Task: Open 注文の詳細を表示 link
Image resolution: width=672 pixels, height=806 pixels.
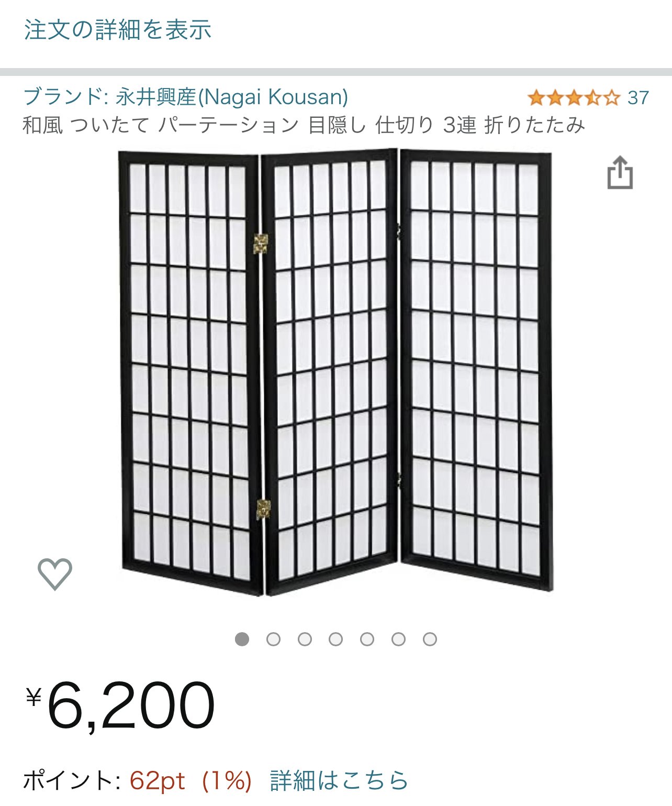Action: (x=118, y=29)
